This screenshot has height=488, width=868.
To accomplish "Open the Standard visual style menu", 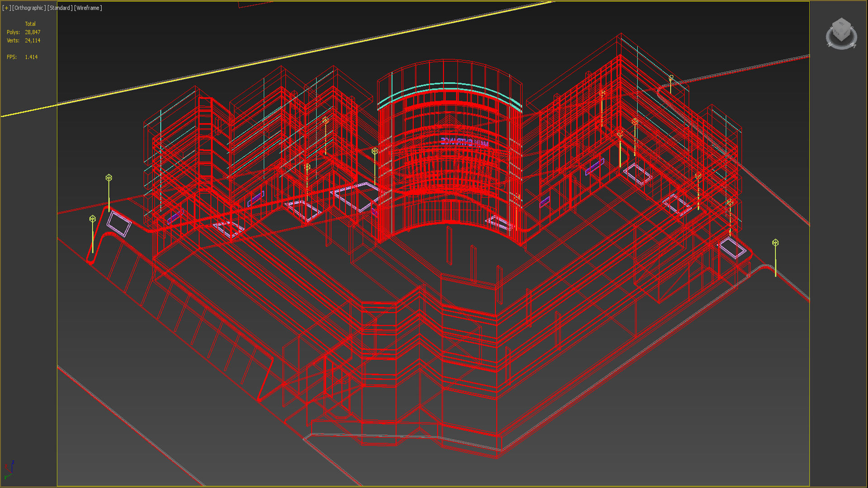I will [x=60, y=8].
